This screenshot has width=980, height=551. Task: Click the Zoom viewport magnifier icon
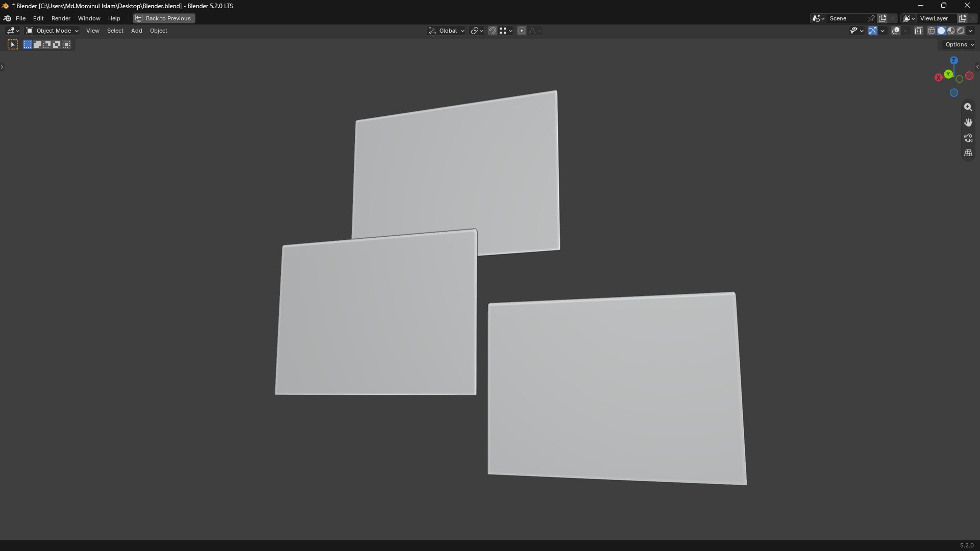[x=968, y=107]
